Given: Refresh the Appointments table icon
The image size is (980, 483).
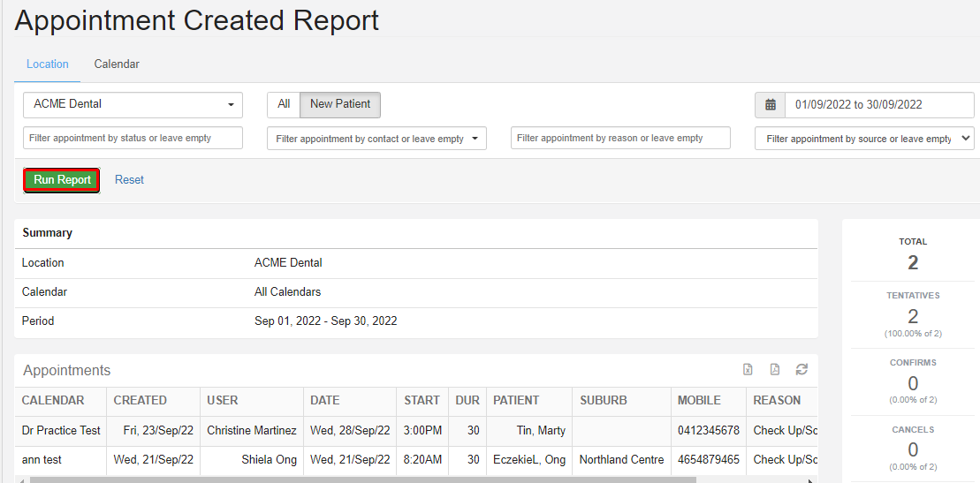Looking at the screenshot, I should [x=801, y=369].
